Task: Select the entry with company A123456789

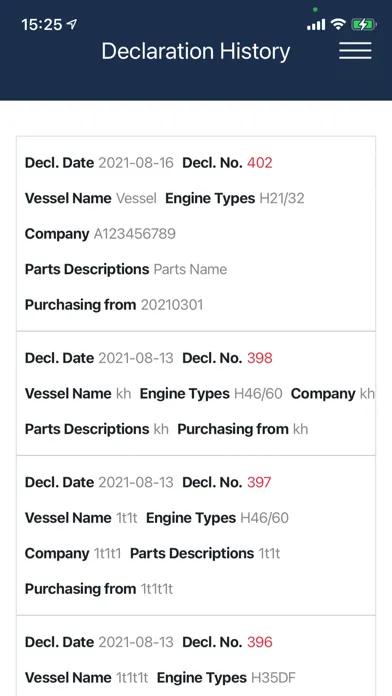Action: point(196,233)
